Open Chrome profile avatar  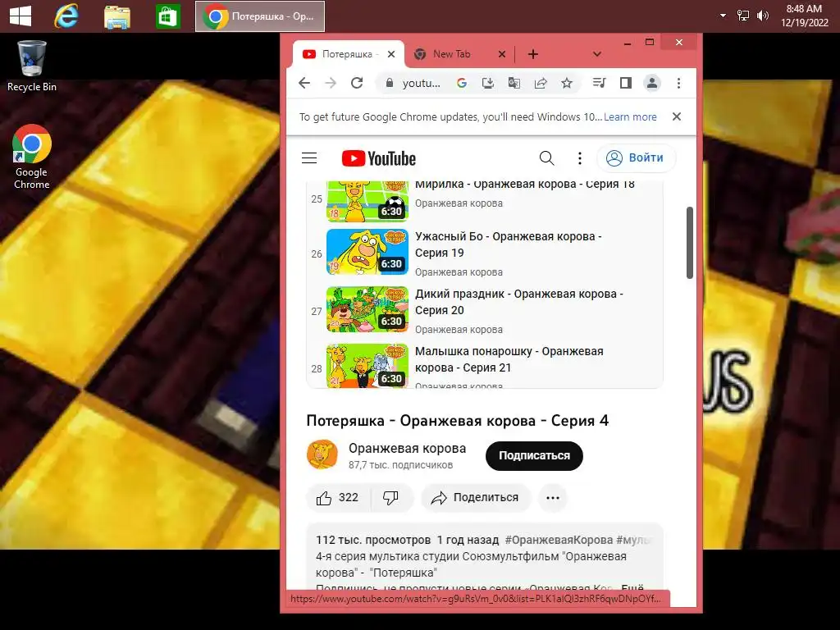(x=652, y=83)
